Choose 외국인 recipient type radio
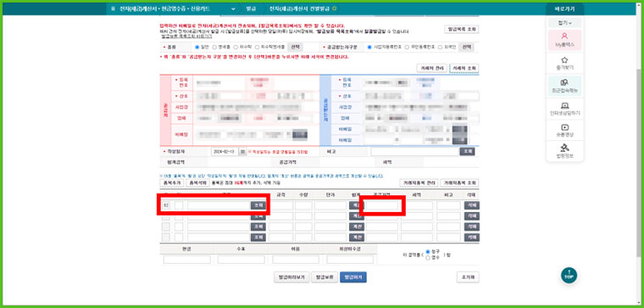The height and width of the screenshot is (308, 644). [x=440, y=47]
